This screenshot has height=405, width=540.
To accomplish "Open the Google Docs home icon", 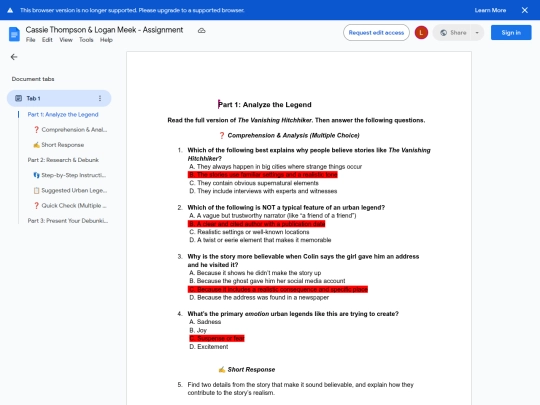I will tap(14, 34).
